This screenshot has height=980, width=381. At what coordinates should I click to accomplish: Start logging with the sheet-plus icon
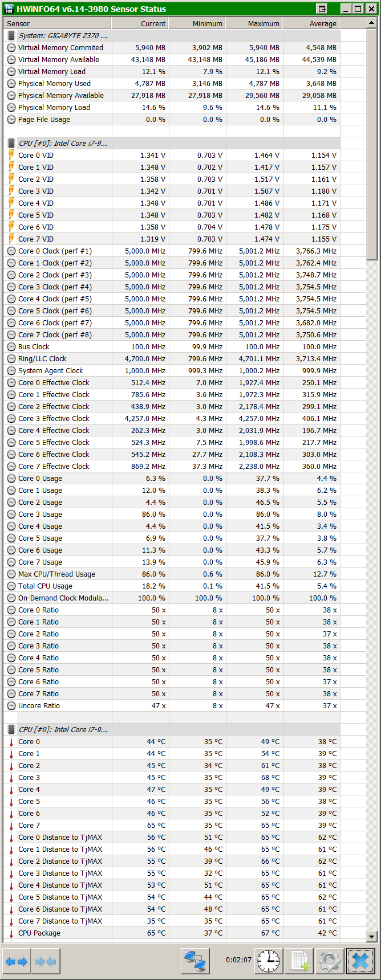click(x=299, y=961)
